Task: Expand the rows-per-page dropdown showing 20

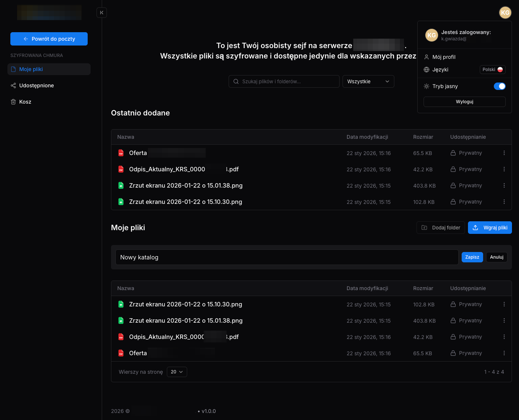Action: coord(177,372)
